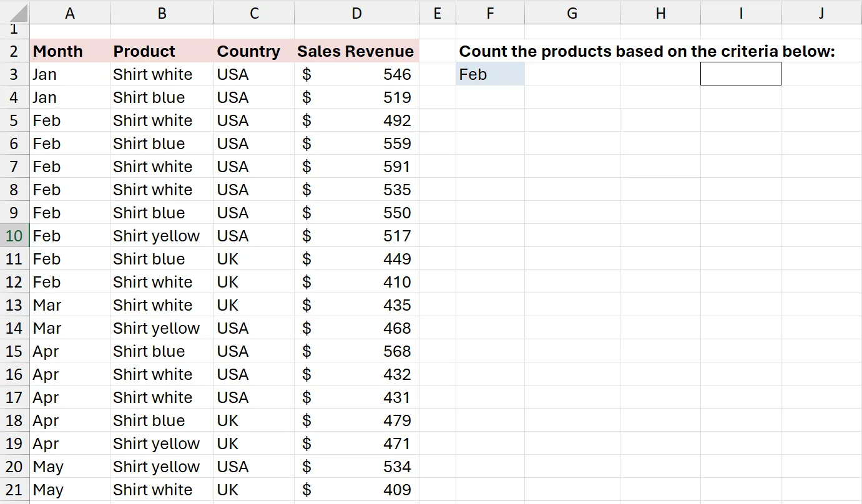Click the cell showing revenue 409
862x504 pixels.
[356, 490]
